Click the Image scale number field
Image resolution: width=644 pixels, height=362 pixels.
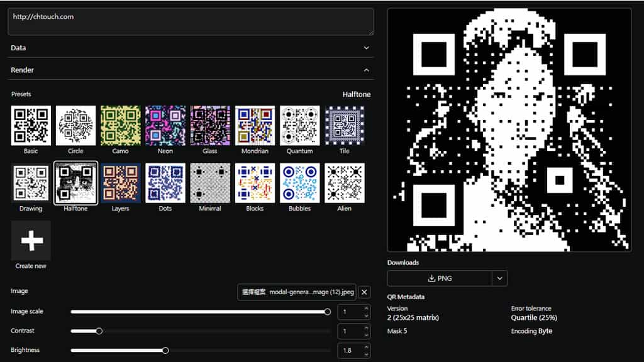point(354,312)
